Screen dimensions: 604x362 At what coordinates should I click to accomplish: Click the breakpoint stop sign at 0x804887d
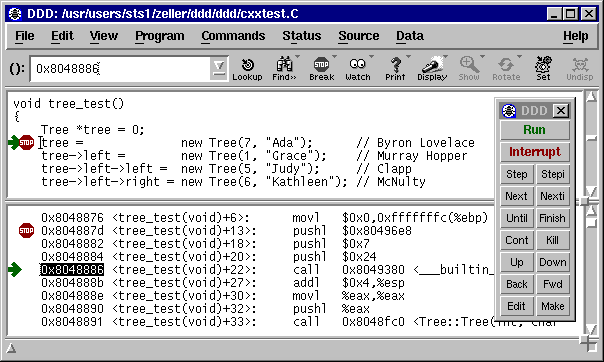click(x=26, y=230)
